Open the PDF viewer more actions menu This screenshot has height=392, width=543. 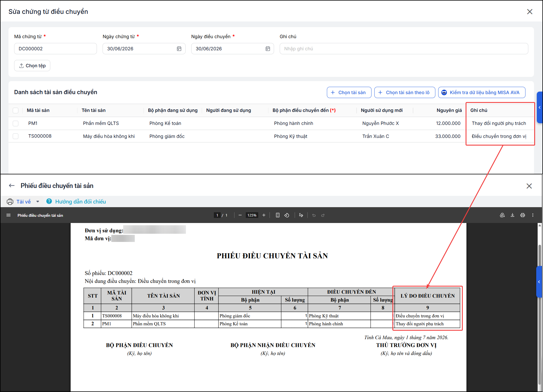tap(533, 215)
